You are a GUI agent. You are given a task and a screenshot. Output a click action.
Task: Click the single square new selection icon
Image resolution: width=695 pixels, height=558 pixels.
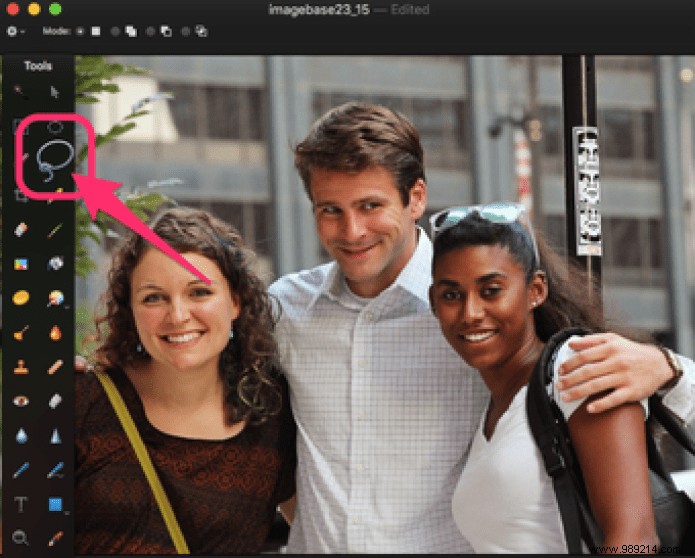point(96,31)
